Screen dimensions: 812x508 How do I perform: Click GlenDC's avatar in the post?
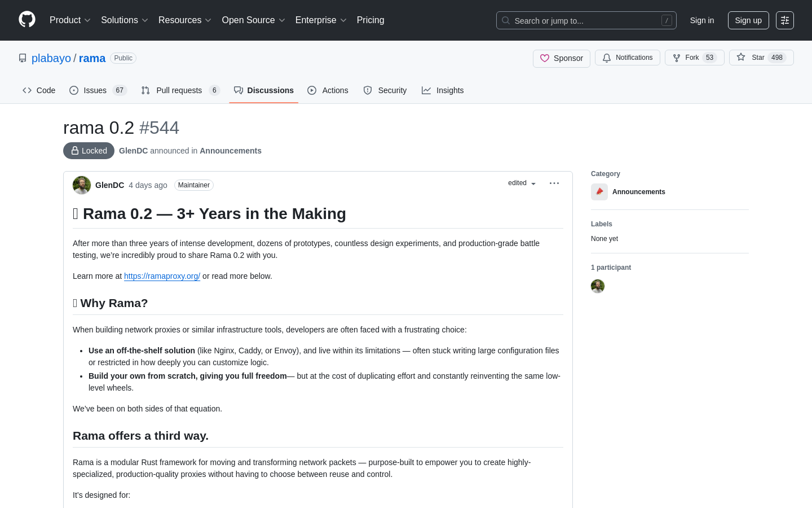[x=82, y=185]
